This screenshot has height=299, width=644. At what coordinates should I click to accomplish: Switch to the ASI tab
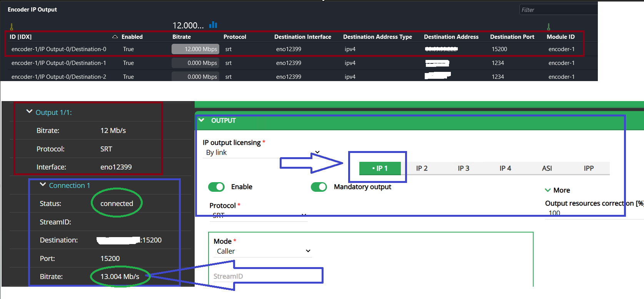click(x=547, y=168)
